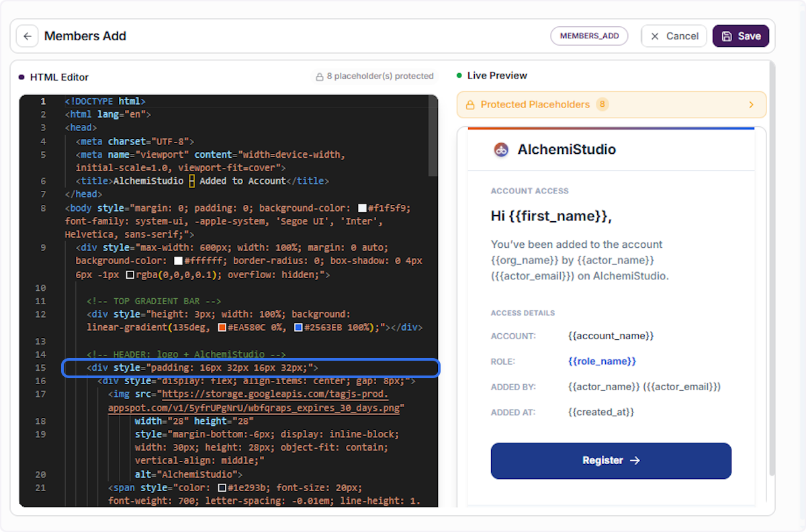This screenshot has height=532, width=806.
Task: Click the 'HTML Editor' panel heading
Action: 59,77
